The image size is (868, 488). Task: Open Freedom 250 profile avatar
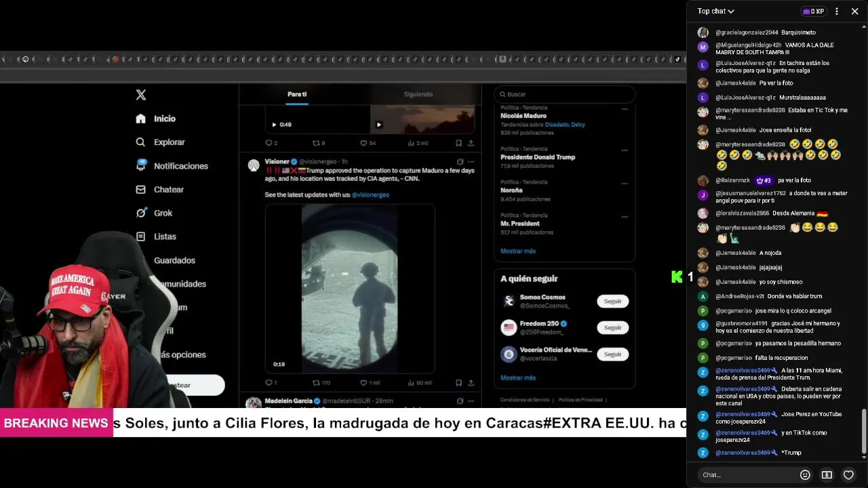pos(509,327)
